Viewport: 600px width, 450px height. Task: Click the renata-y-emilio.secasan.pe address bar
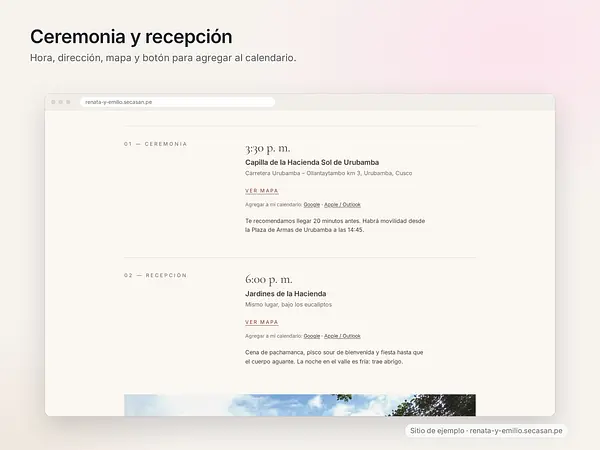point(178,102)
